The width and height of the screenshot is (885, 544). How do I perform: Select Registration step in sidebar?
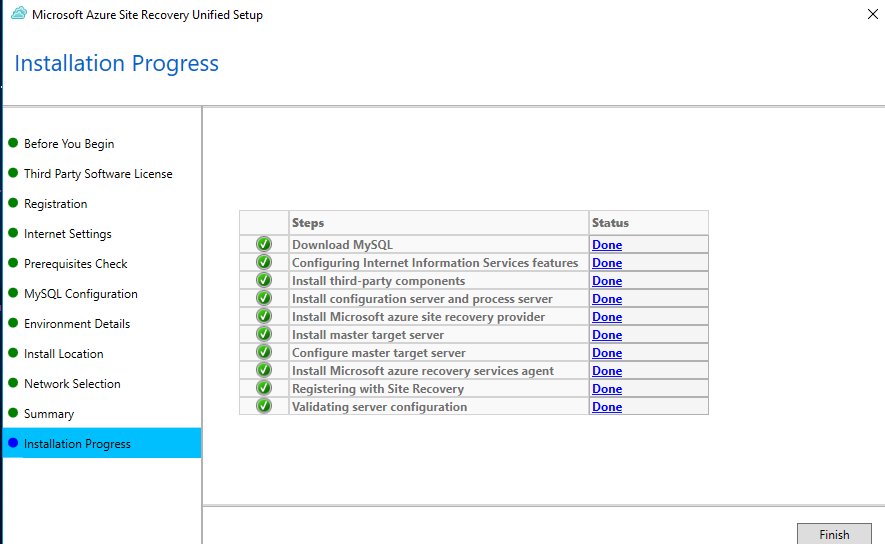pos(55,204)
